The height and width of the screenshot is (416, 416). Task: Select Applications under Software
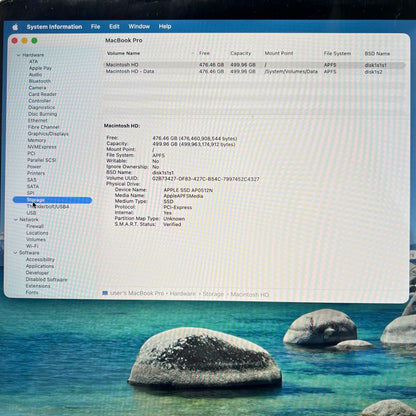click(x=40, y=266)
